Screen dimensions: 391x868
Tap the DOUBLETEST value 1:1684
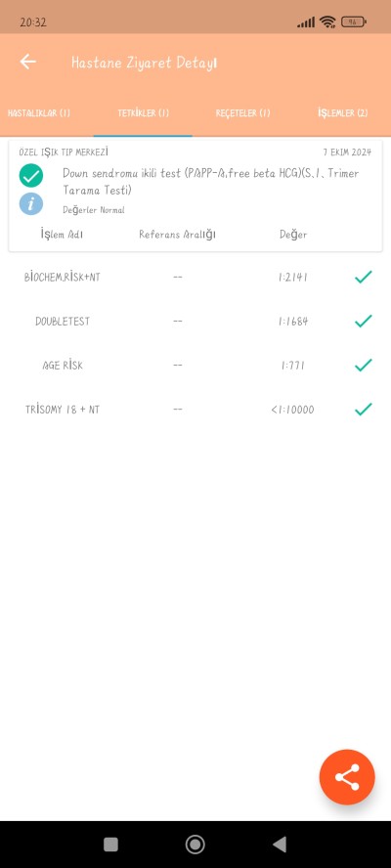coord(293,321)
